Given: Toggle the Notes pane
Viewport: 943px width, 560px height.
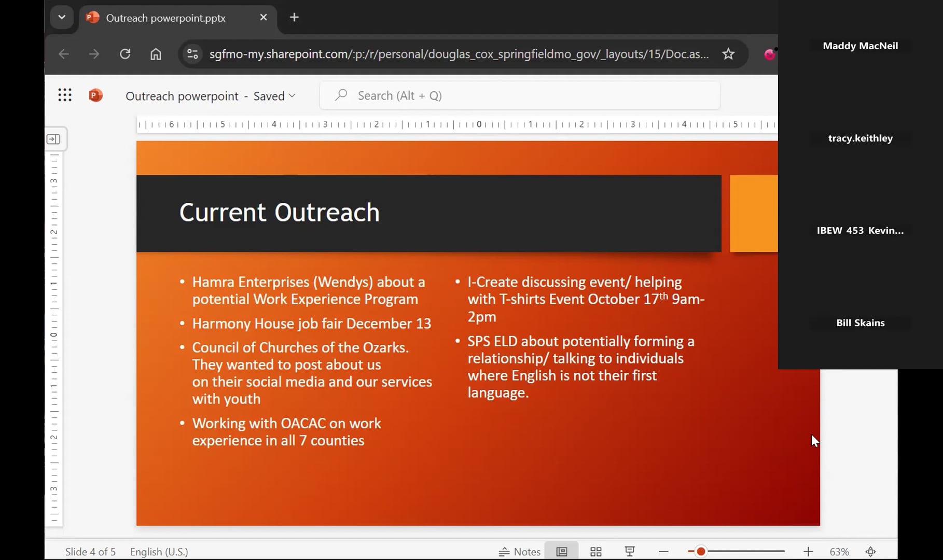Looking at the screenshot, I should point(520,552).
